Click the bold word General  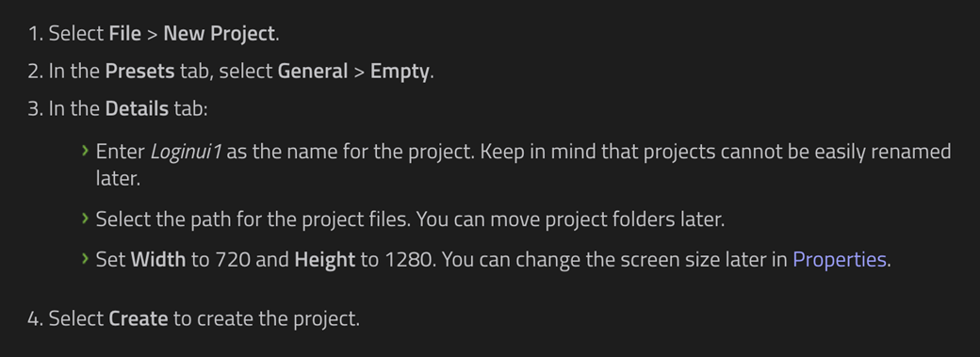[313, 72]
